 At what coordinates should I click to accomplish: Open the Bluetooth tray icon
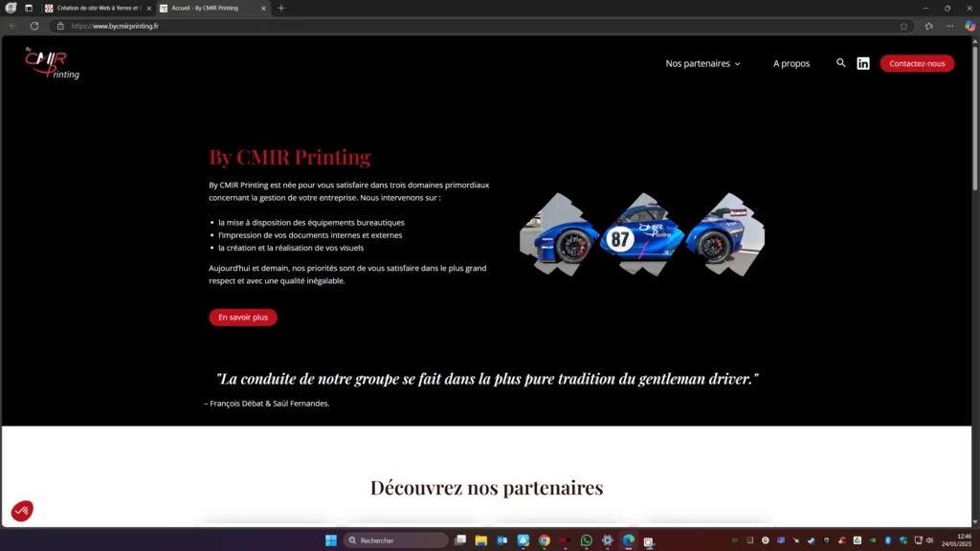tap(887, 540)
